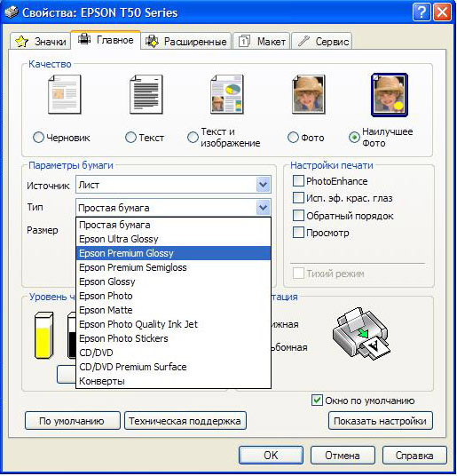Select the Текст radio button
457x476 pixels.
(x=130, y=138)
